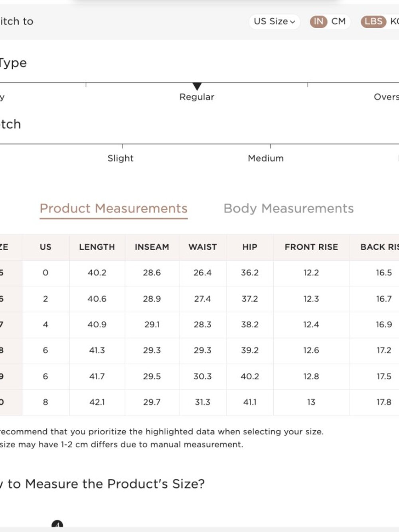The image size is (399, 532).
Task: Switch the length unit to CM
Action: pyautogui.click(x=338, y=22)
